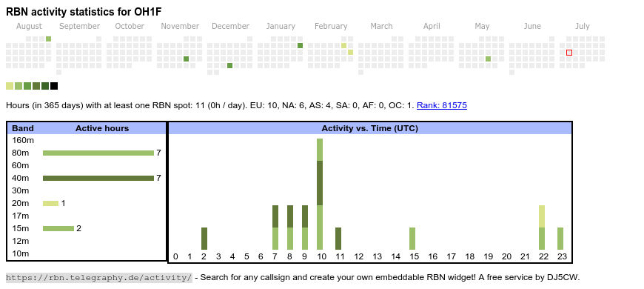Viewport: 644px width, 289px height.
Task: Click the '12m' band label
Action: click(x=21, y=241)
